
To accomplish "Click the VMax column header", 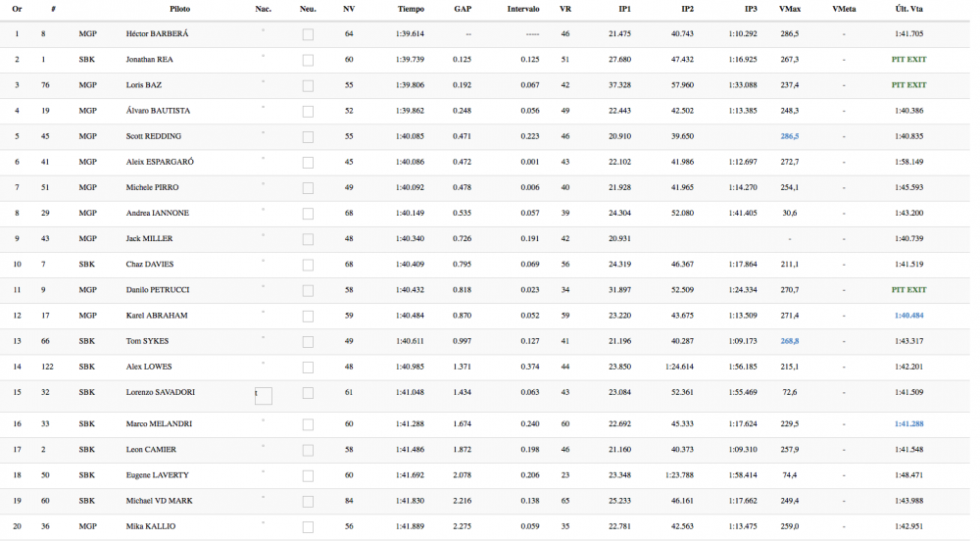I will coord(789,9).
